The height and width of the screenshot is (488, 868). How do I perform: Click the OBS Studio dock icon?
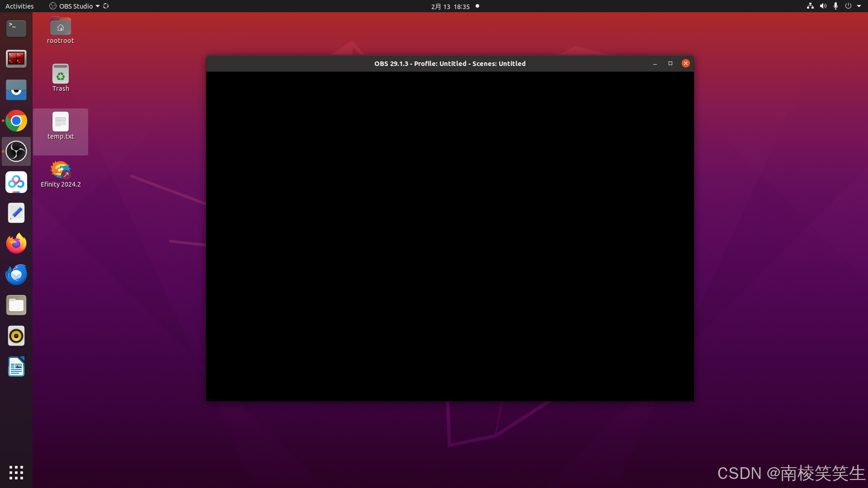tap(16, 151)
